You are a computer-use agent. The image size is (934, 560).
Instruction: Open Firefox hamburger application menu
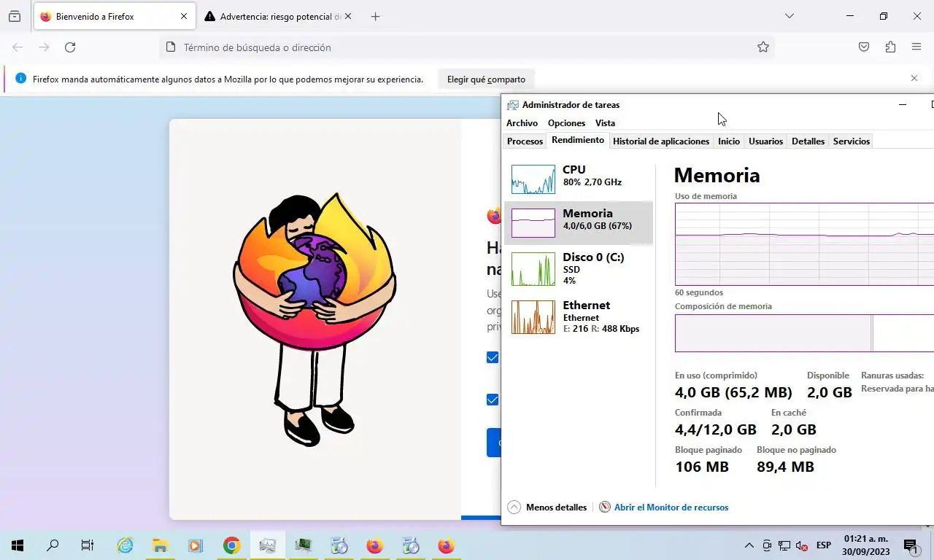(x=916, y=47)
